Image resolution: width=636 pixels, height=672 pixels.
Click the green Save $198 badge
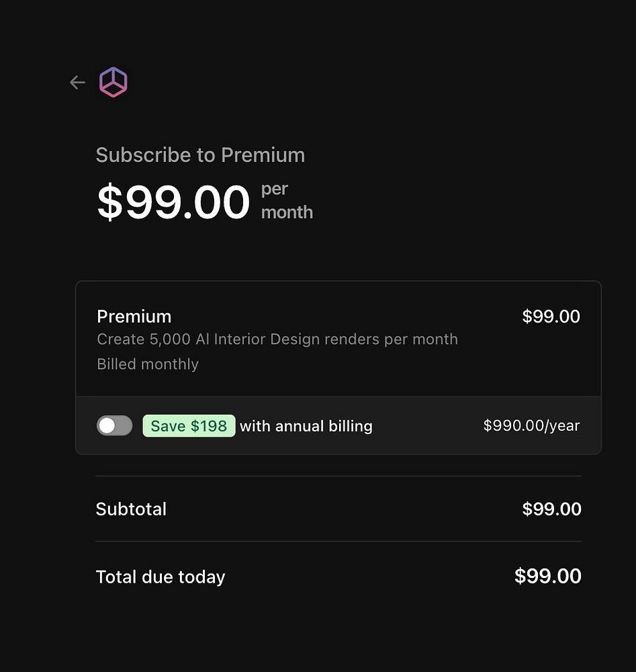(189, 426)
